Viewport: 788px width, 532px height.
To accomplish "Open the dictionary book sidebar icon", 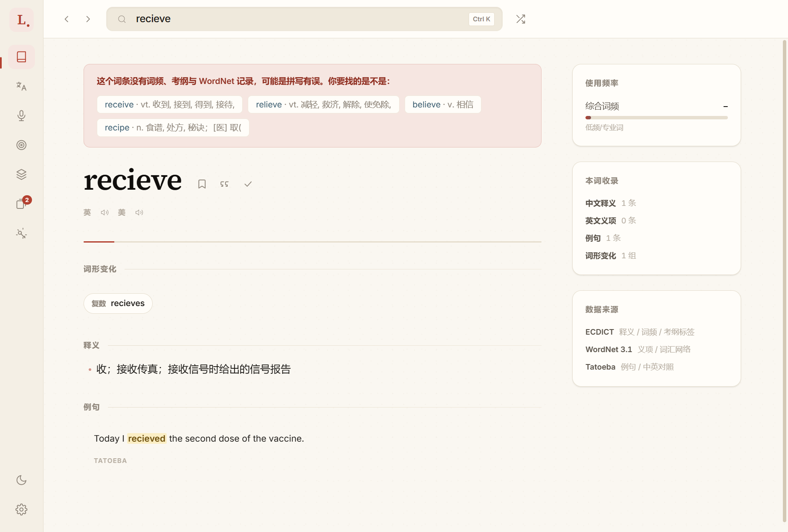I will [x=22, y=57].
